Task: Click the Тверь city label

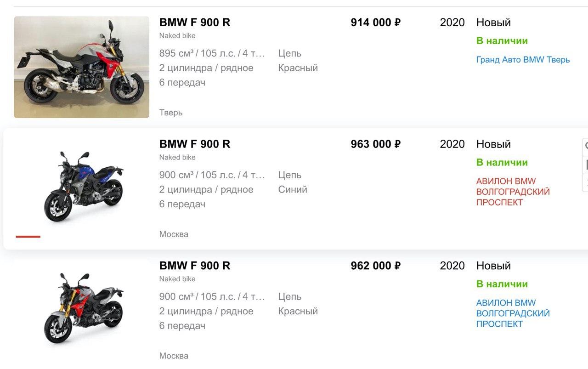Action: [171, 113]
